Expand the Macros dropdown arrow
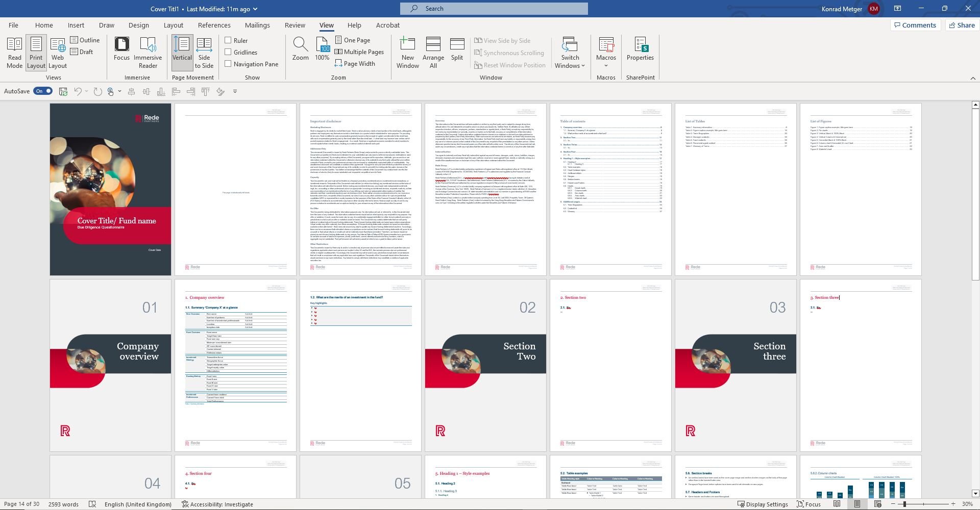 pos(606,65)
